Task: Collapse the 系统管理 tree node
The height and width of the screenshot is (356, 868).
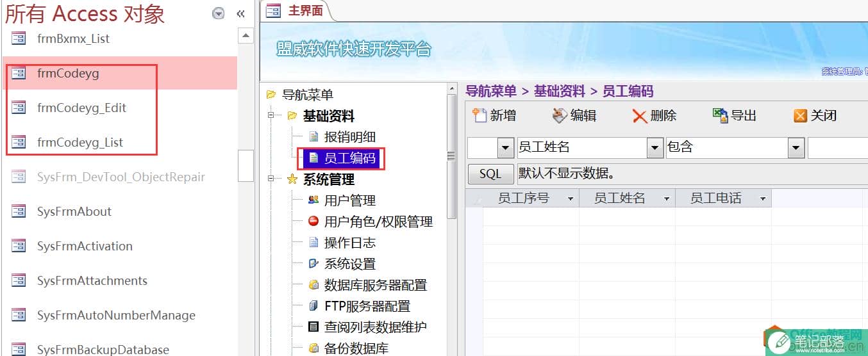Action: tap(271, 179)
